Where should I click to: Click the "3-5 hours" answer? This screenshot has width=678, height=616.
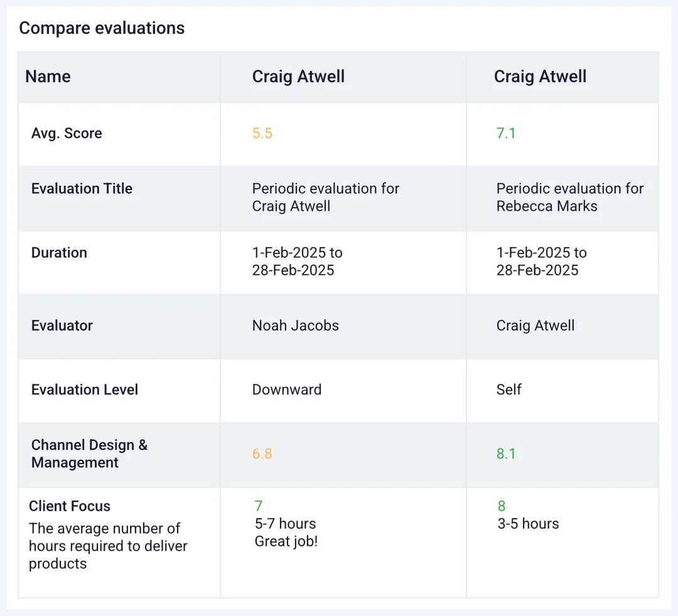[528, 524]
